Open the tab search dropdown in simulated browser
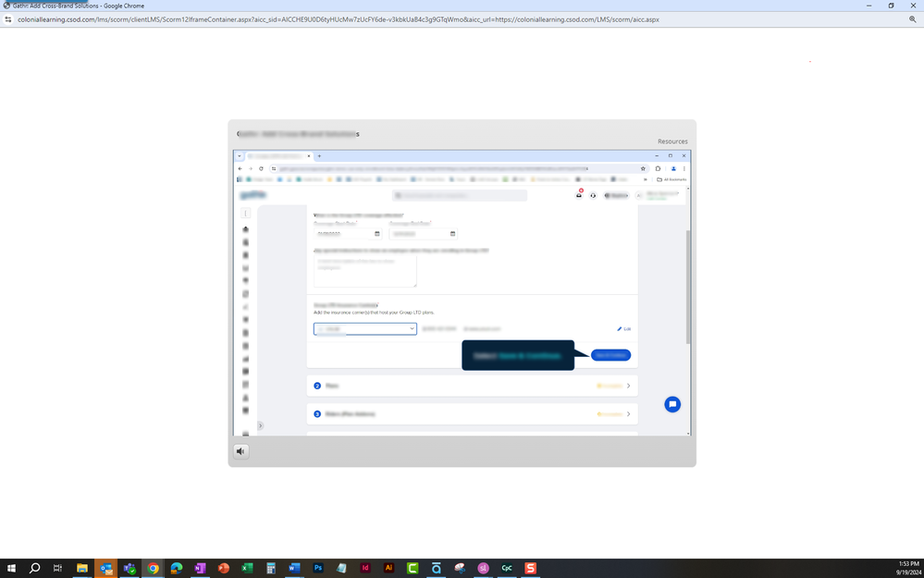 click(x=240, y=156)
